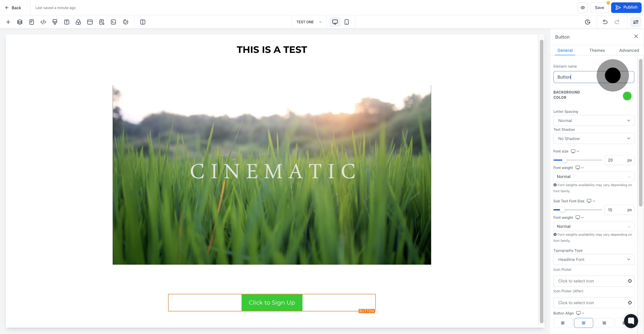Viewport: 644px width, 334px height.
Task: Open the paint brush styles icon
Action: pos(55,22)
